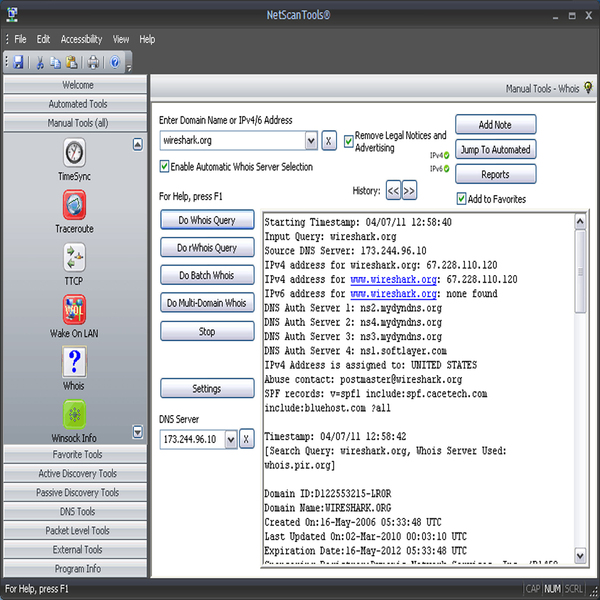Screen dimensions: 600x600
Task: Click results scrollbar down arrow
Action: (x=580, y=555)
